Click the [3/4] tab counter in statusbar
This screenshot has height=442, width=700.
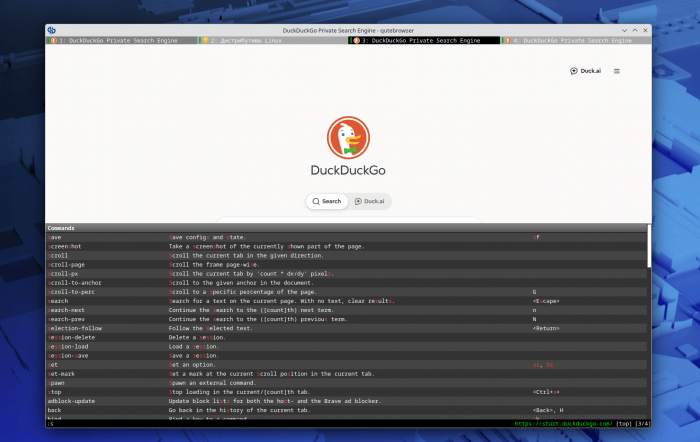pyautogui.click(x=642, y=424)
